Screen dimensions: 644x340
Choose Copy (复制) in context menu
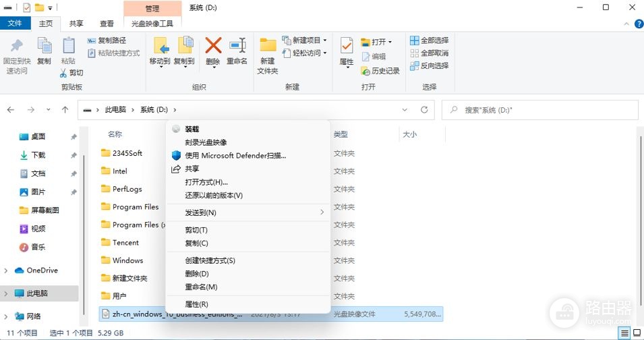(x=248, y=243)
